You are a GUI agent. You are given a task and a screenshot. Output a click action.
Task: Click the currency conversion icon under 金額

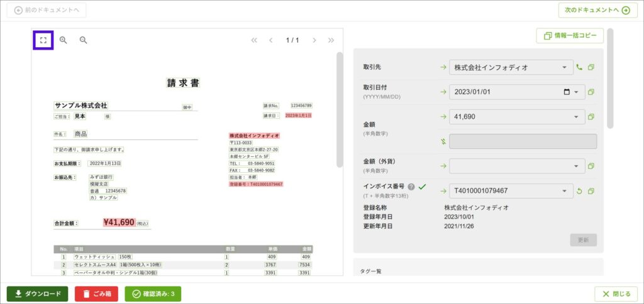click(x=443, y=141)
